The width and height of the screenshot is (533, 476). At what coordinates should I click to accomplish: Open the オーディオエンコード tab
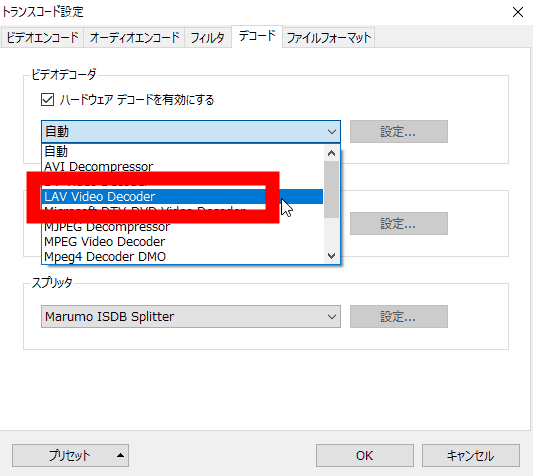(134, 37)
